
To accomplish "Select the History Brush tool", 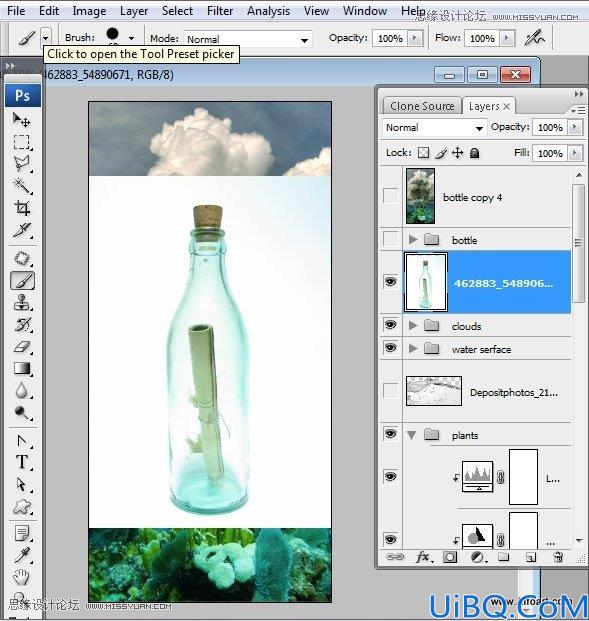I will coord(22,324).
